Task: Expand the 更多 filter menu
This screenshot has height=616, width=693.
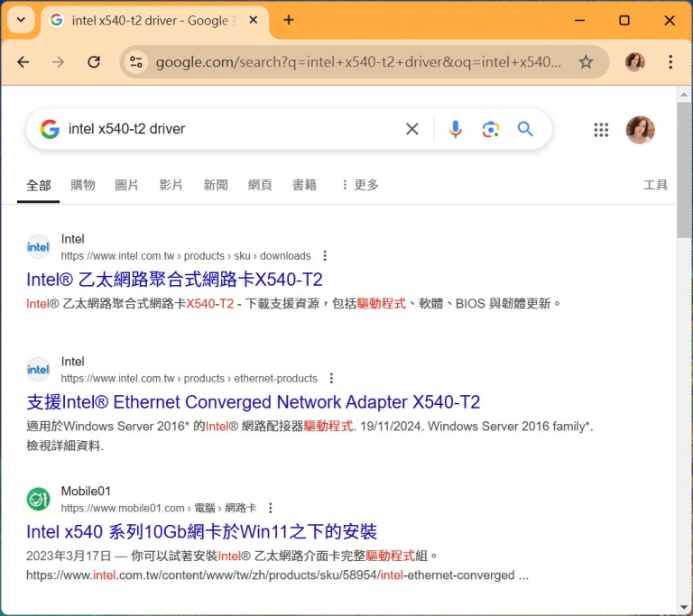Action: click(360, 185)
